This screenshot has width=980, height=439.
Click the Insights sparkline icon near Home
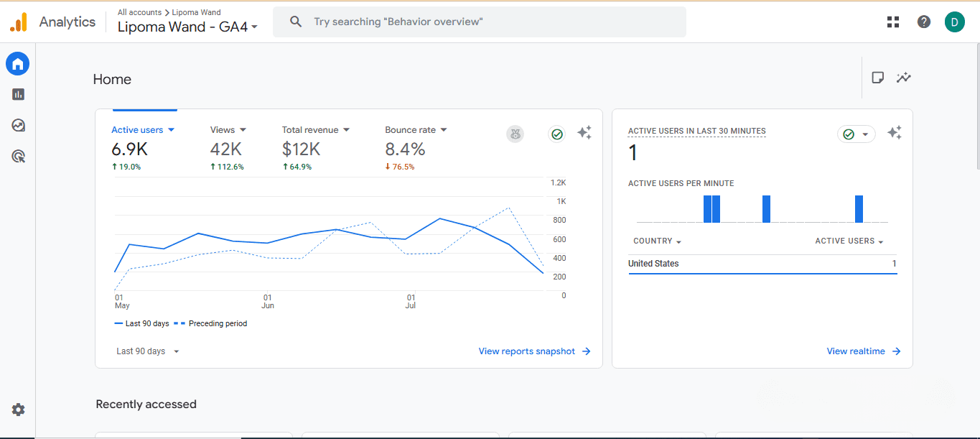point(904,78)
